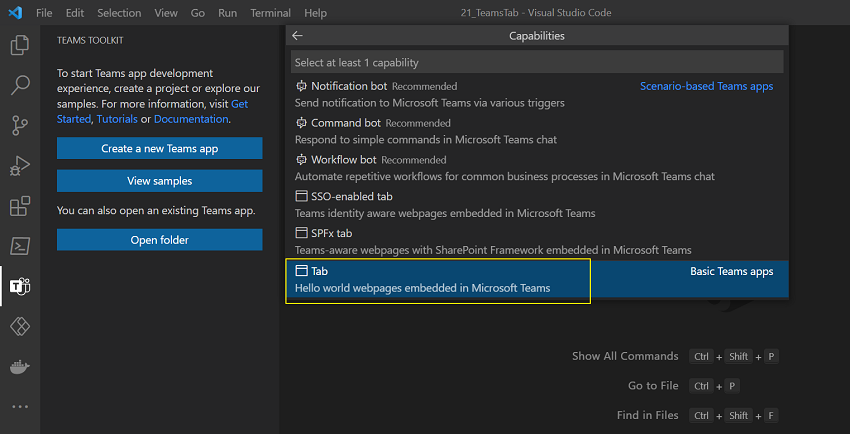This screenshot has width=850, height=434.
Task: Open the Edit menu
Action: tap(75, 13)
